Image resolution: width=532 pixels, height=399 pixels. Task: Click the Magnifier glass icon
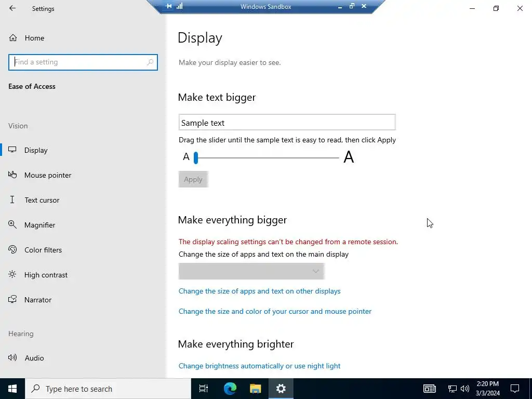click(x=12, y=224)
